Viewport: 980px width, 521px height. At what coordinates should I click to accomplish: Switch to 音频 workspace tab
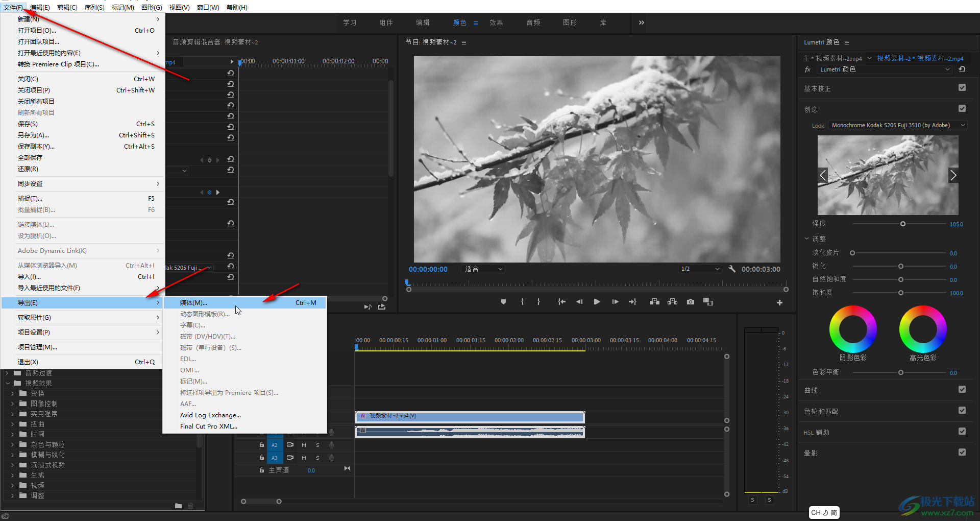coord(533,22)
